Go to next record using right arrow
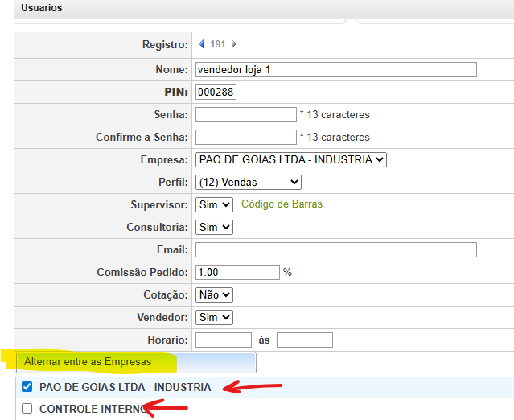 click(234, 44)
